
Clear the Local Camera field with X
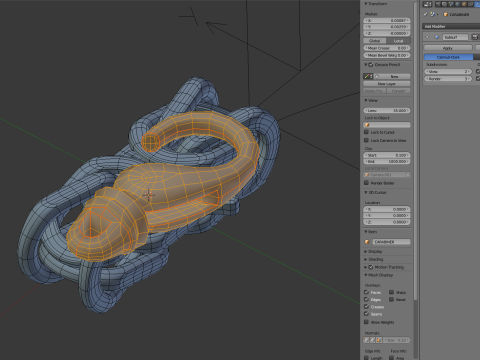[408, 175]
